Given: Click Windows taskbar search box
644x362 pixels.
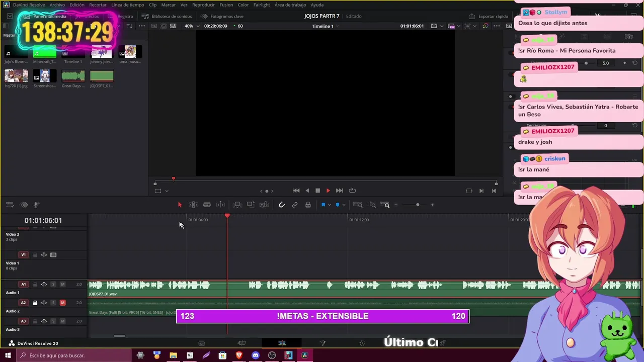Looking at the screenshot, I should pos(73,355).
